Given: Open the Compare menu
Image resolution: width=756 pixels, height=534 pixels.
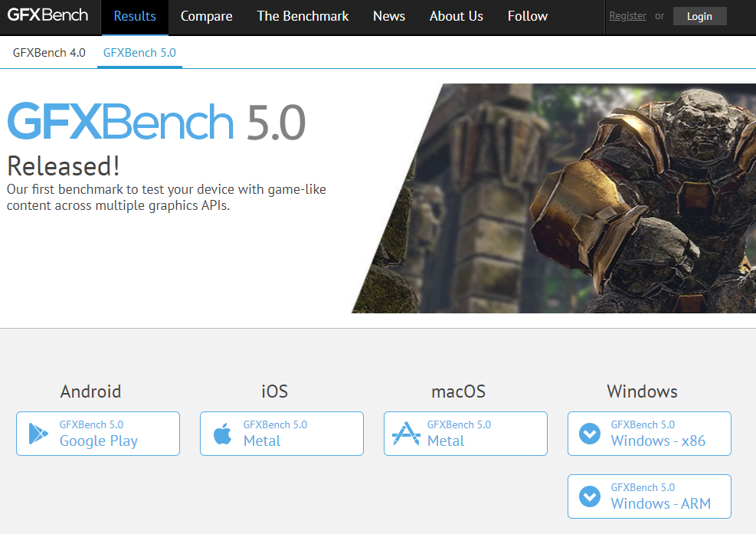Looking at the screenshot, I should coord(206,17).
